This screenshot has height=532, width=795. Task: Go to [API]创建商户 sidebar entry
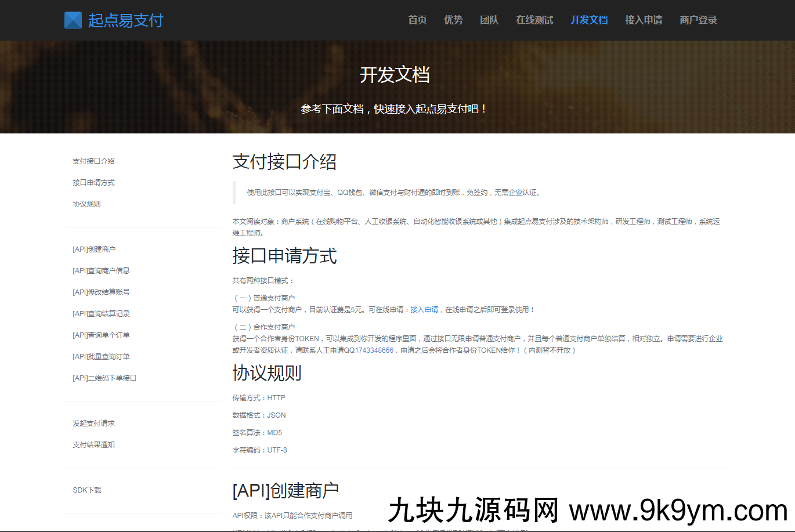pos(94,249)
